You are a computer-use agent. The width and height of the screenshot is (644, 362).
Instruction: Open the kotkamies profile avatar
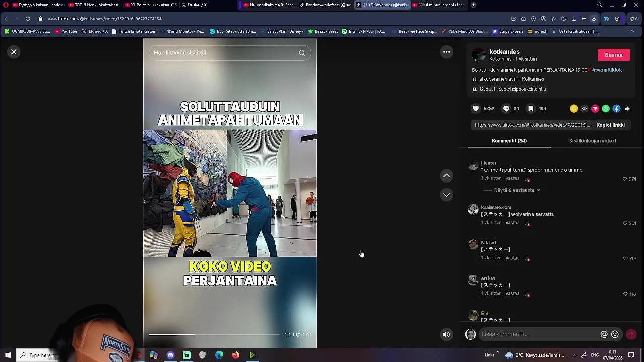pyautogui.click(x=479, y=55)
